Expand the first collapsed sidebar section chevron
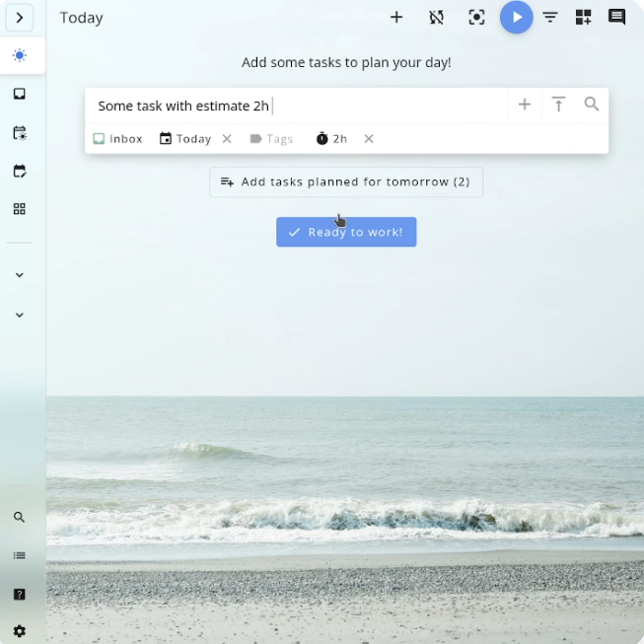Screen dimensions: 644x644 coord(20,275)
